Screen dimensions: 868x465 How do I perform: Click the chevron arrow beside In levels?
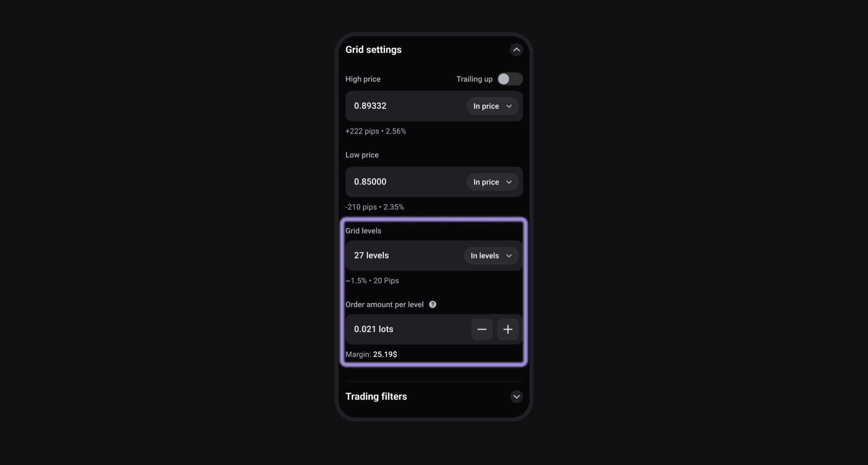pyautogui.click(x=509, y=256)
